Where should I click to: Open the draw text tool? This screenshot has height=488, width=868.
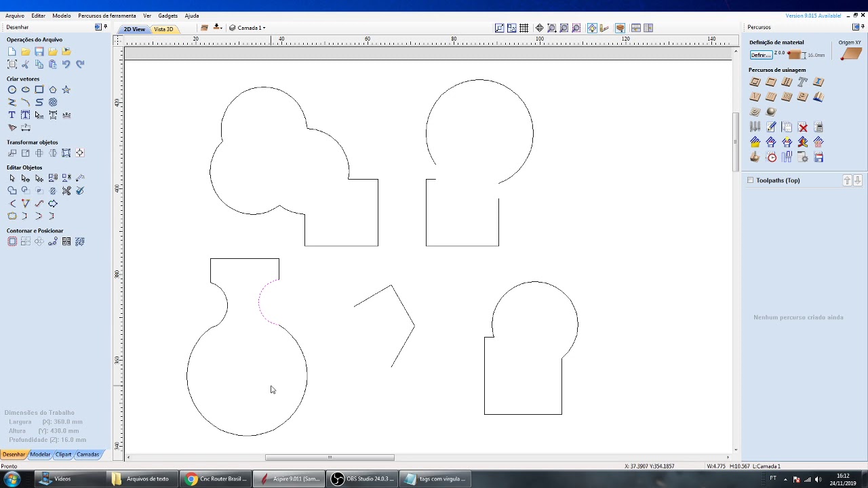pyautogui.click(x=12, y=115)
